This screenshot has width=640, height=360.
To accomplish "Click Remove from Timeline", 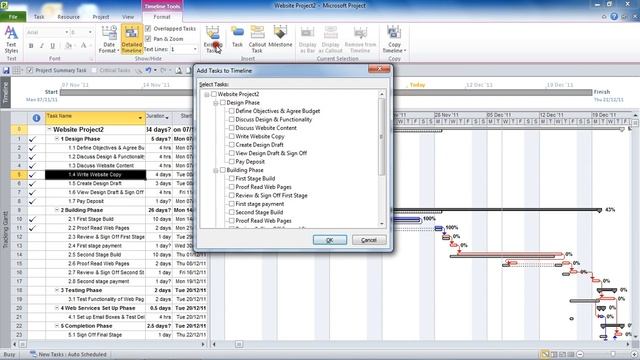I will [x=360, y=39].
